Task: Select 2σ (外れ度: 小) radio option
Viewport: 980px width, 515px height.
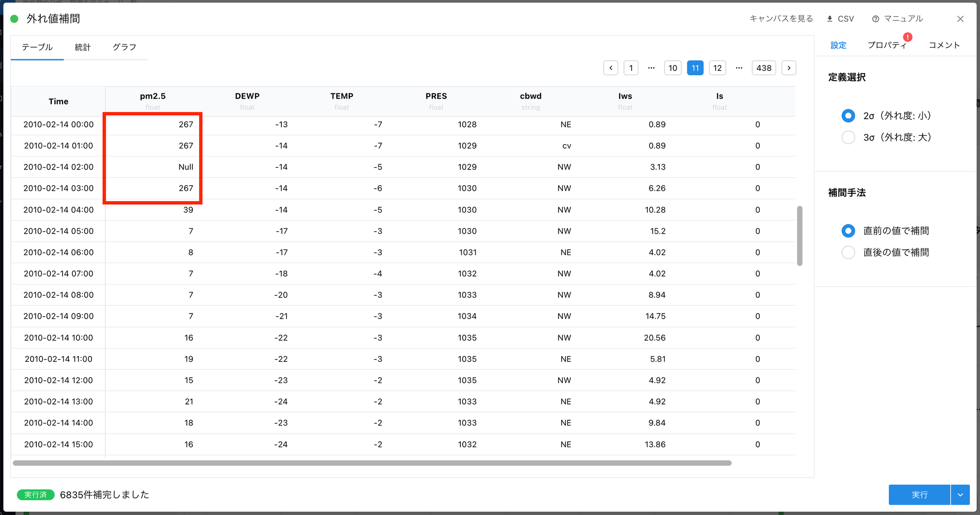Action: tap(848, 116)
